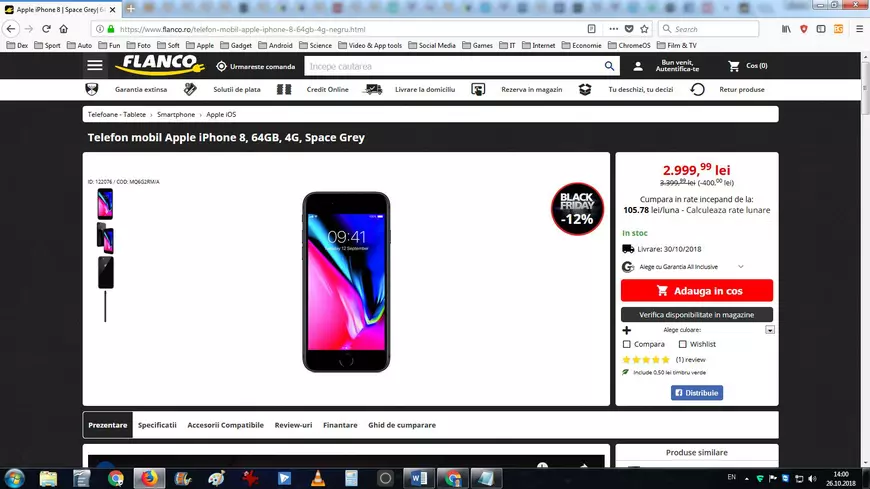Bookmark this page with star icon

point(644,29)
